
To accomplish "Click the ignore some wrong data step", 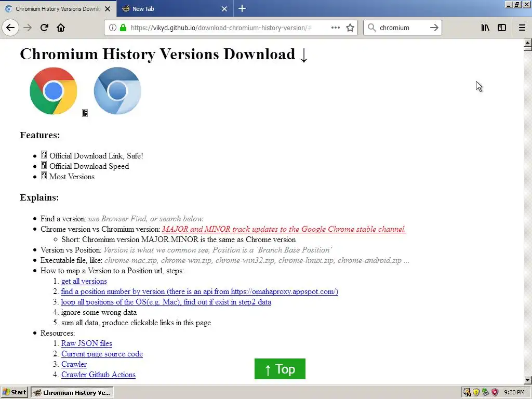I will pos(99,312).
